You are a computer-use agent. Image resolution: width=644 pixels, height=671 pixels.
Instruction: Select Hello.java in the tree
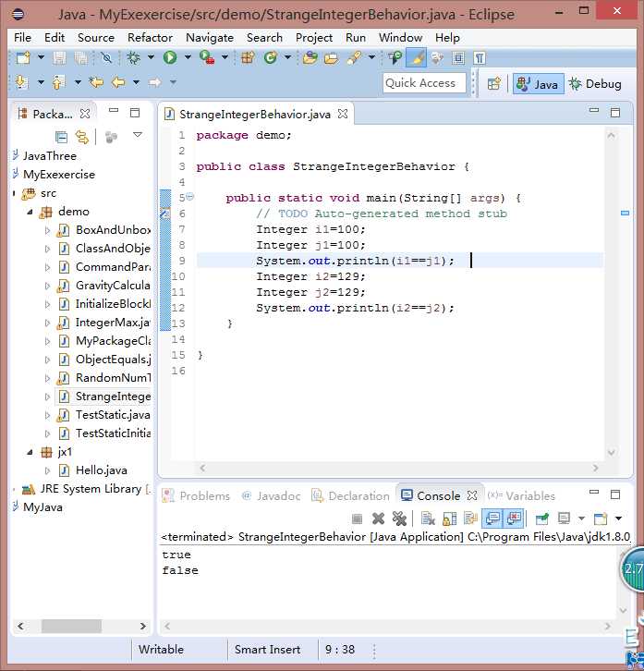click(x=102, y=470)
